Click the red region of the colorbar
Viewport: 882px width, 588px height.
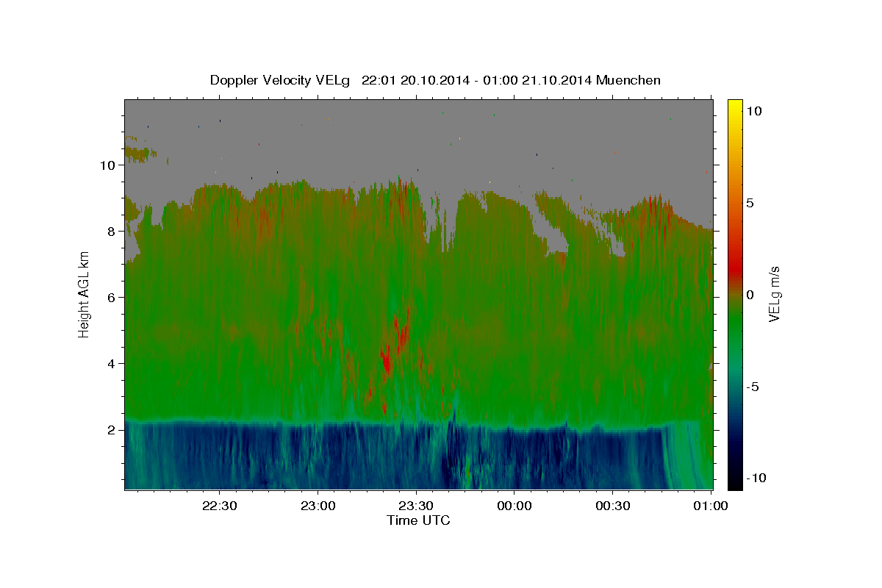coord(735,269)
